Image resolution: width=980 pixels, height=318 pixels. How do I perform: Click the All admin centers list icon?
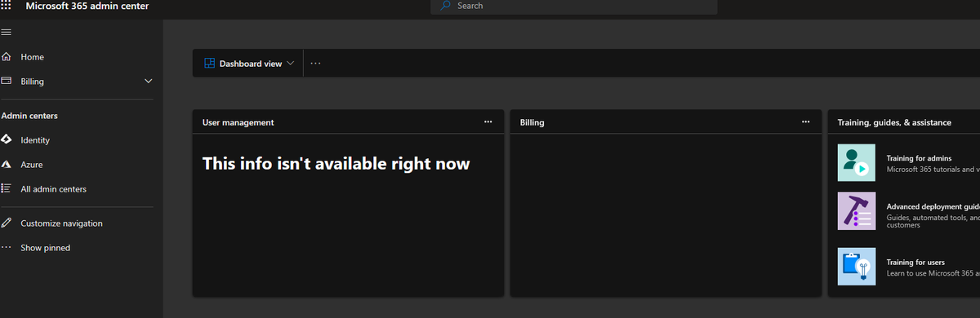[x=7, y=189]
